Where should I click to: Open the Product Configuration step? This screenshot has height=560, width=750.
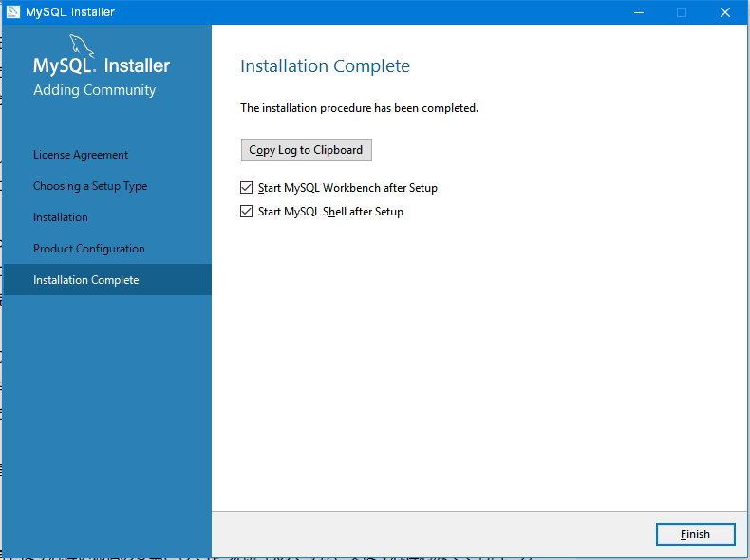coord(89,249)
